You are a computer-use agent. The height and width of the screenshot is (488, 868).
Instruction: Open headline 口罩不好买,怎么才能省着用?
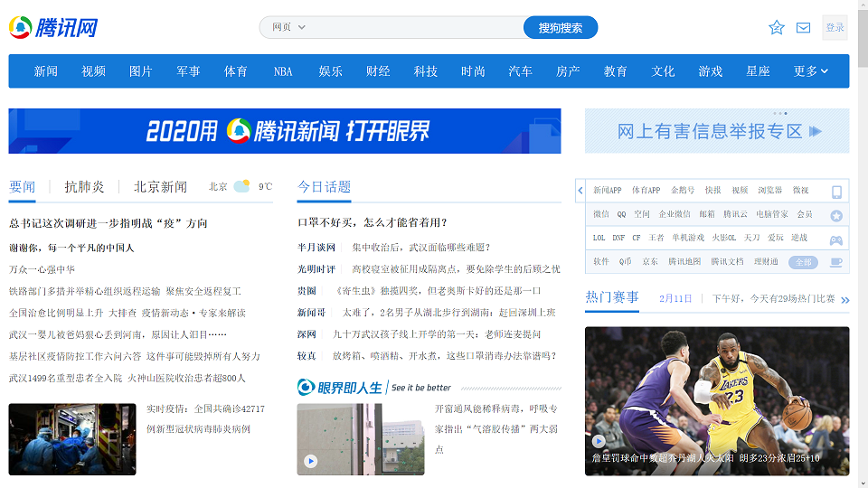(372, 222)
